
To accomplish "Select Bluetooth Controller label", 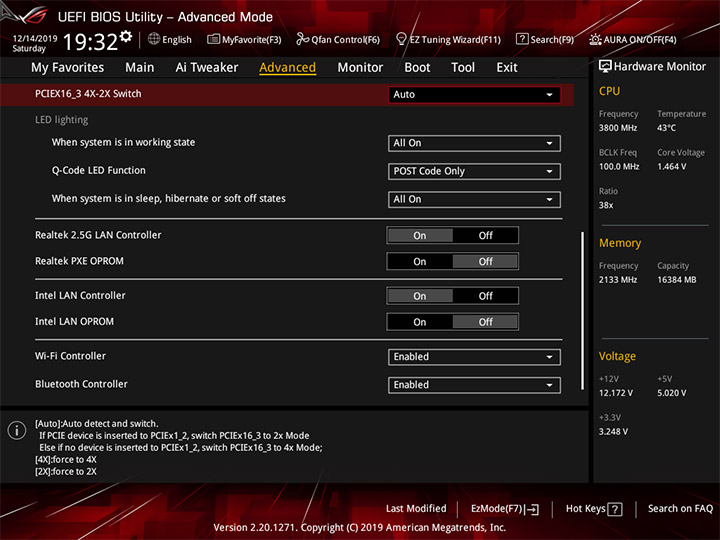I will (x=81, y=384).
